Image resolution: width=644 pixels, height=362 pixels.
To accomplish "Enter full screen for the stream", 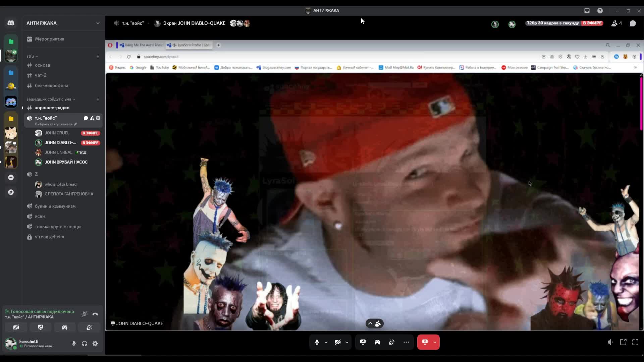I will [x=635, y=342].
